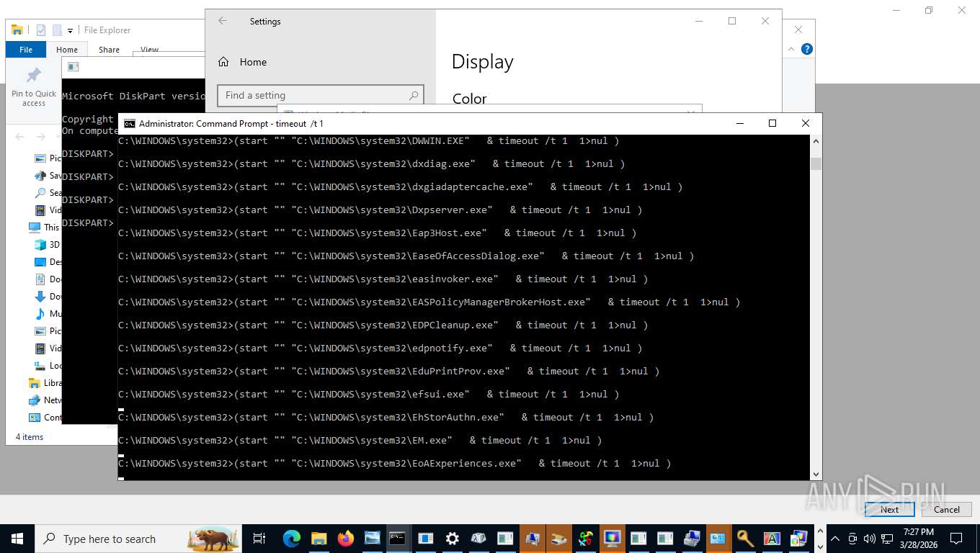Open the Windows Start menu
The height and width of the screenshot is (553, 980).
point(17,539)
